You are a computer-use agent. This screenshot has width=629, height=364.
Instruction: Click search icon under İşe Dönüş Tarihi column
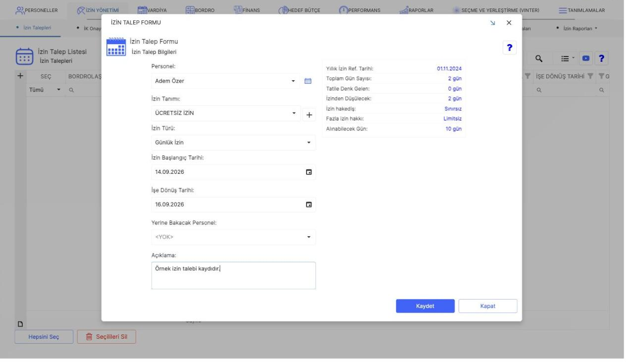[x=539, y=91]
